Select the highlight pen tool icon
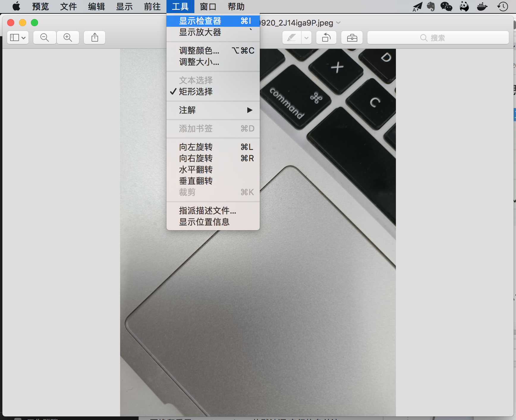Viewport: 516px width, 420px height. (291, 38)
